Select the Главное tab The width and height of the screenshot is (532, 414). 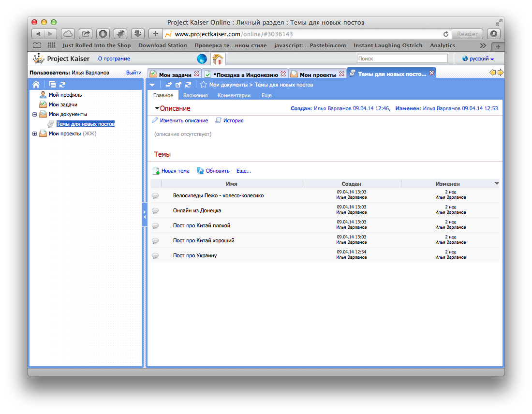(163, 95)
